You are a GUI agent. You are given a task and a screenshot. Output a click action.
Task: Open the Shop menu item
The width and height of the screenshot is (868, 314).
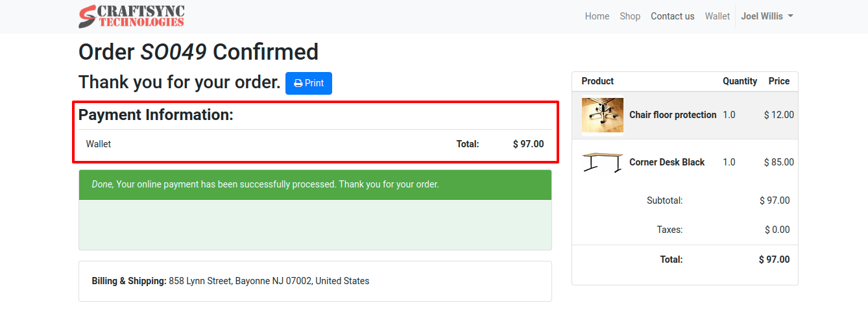[x=630, y=16]
